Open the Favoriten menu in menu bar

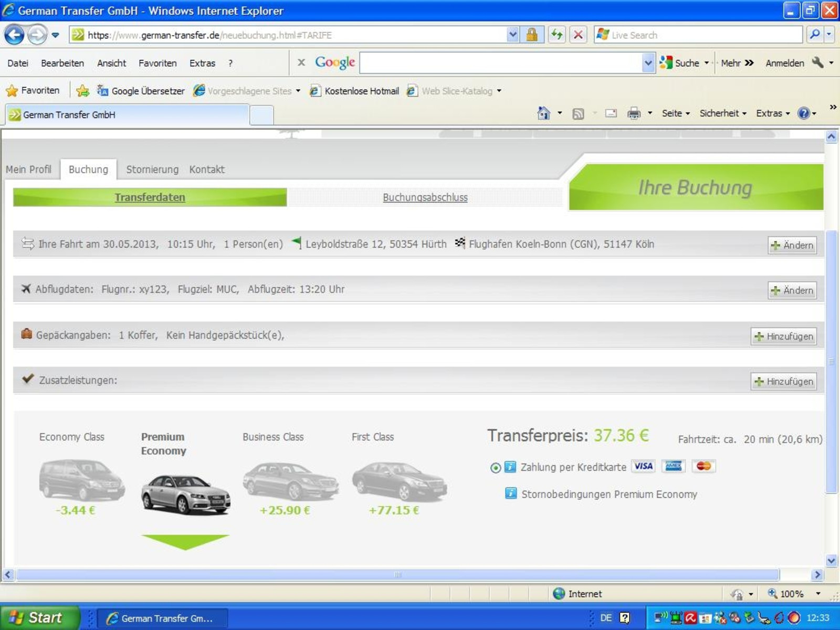click(157, 63)
